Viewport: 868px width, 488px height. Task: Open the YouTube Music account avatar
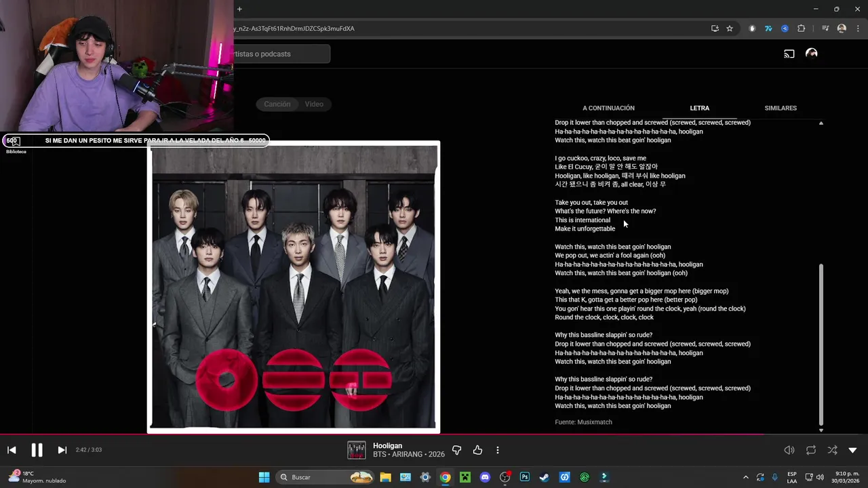tap(811, 54)
